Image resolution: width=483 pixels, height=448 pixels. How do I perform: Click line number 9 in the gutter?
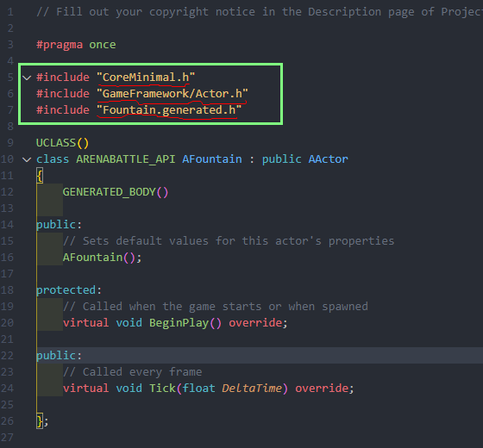pos(10,143)
